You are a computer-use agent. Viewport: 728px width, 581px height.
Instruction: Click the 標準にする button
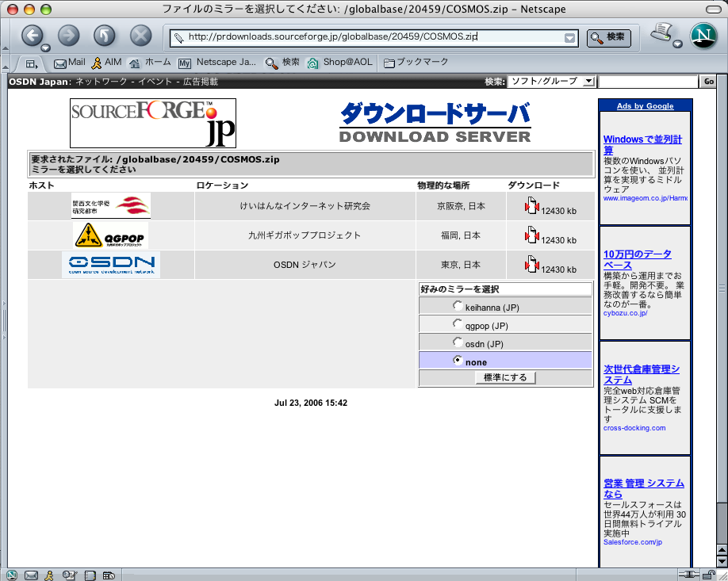point(505,378)
